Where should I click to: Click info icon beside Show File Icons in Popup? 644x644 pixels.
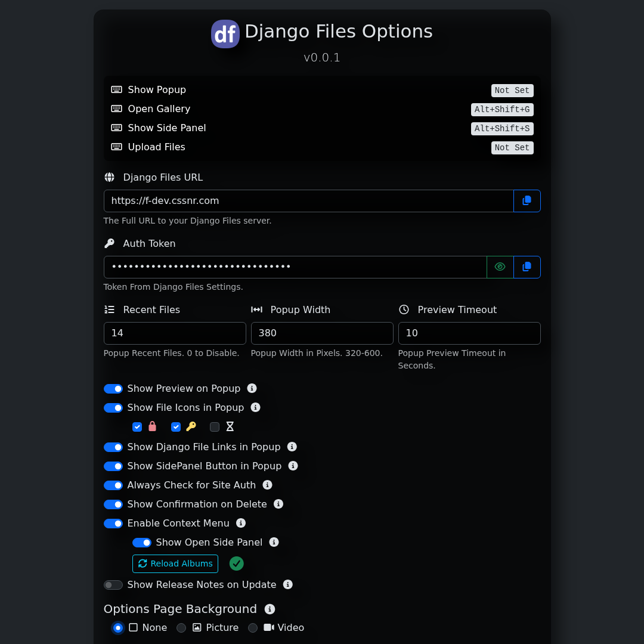tap(255, 407)
